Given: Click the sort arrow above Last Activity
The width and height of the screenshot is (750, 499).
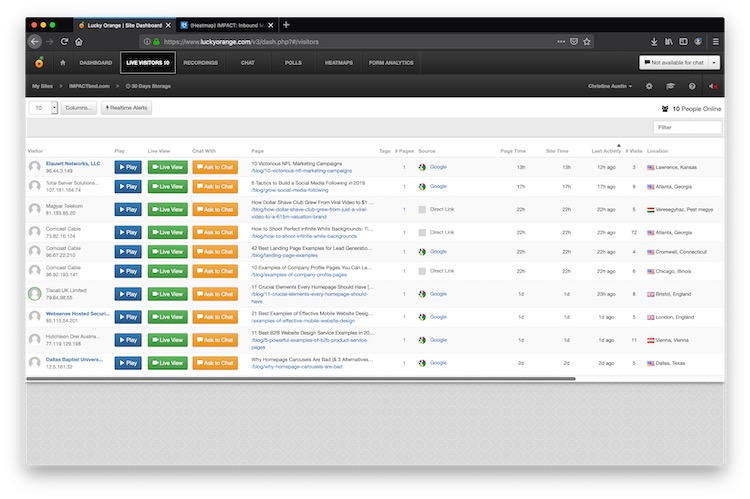Looking at the screenshot, I should [x=618, y=145].
